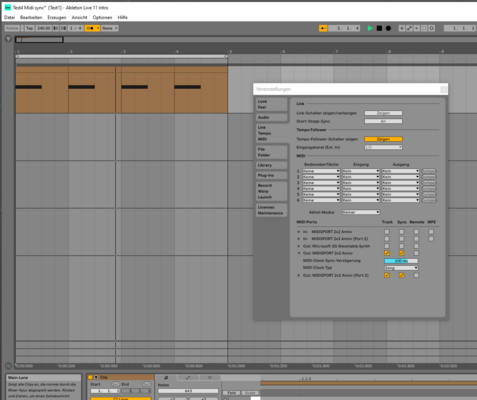Viewport: 477px width, 400px height.
Task: Disable Sync for Out: MIDISPORT (Port 2)
Action: click(402, 275)
